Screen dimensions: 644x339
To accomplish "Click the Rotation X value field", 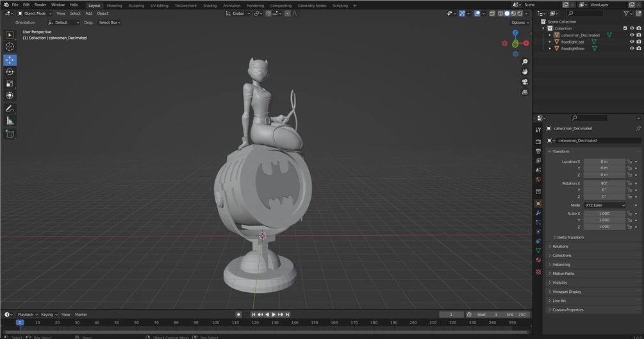I will (x=604, y=183).
